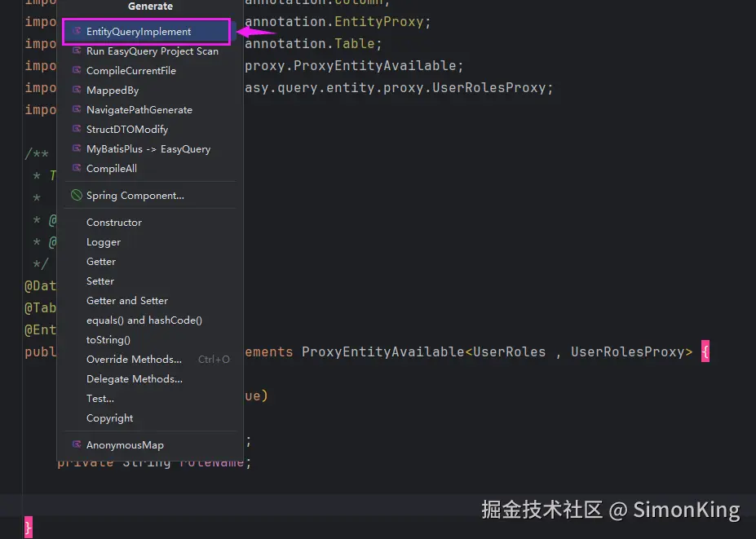Click icon beside AnonymousMap
The width and height of the screenshot is (756, 539).
(x=76, y=444)
